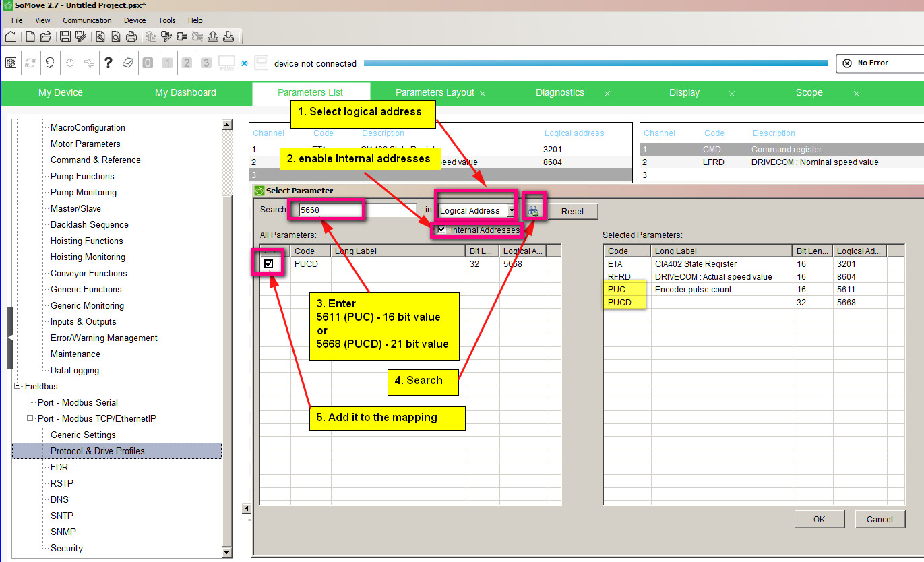Collapse the Port - Modbus TCP/EthernetIP node
The height and width of the screenshot is (562, 924).
coord(30,418)
